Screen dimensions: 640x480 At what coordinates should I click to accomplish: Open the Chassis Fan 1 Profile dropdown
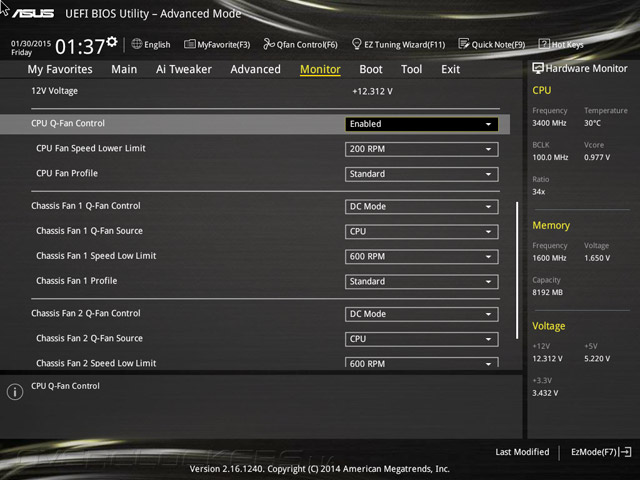tap(422, 282)
